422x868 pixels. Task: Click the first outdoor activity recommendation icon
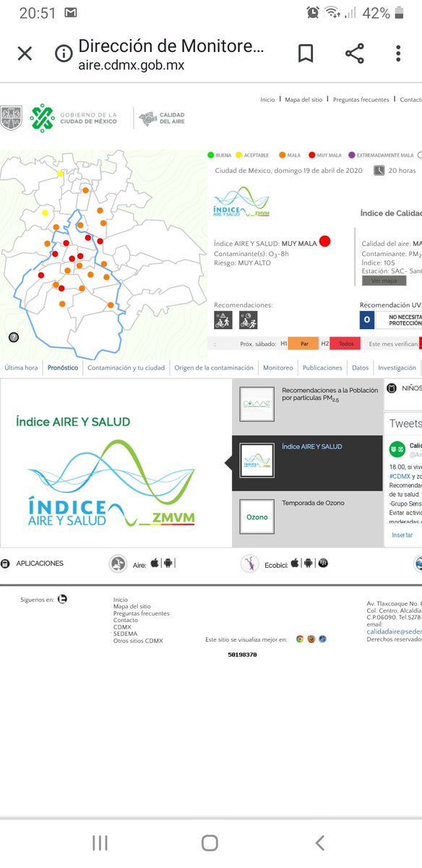[223, 320]
